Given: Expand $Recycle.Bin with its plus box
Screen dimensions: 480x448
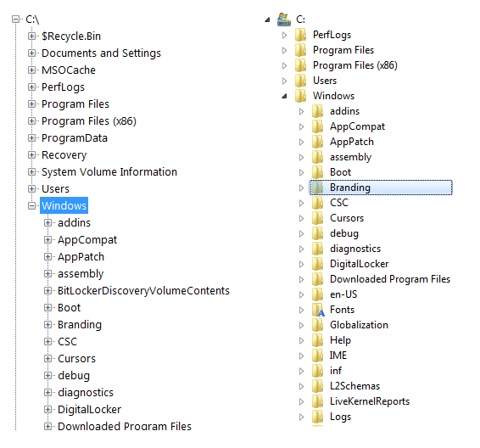Looking at the screenshot, I should [31, 36].
